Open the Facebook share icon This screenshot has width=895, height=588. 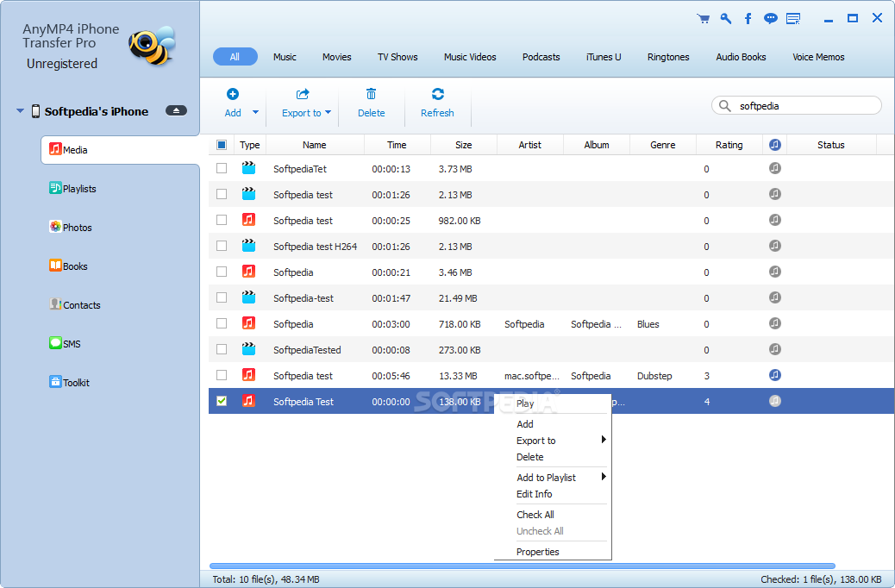point(748,19)
